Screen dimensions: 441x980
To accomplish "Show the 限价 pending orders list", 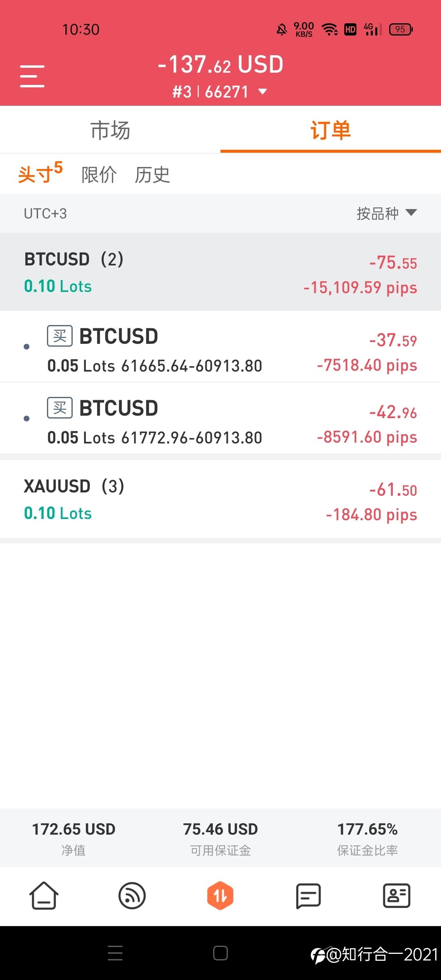I will (x=99, y=175).
